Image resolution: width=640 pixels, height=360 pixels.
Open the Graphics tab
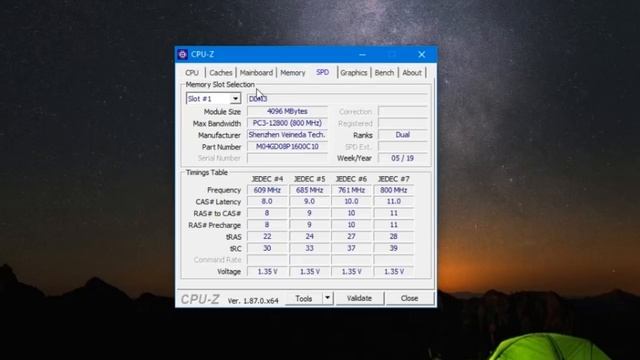coord(353,73)
